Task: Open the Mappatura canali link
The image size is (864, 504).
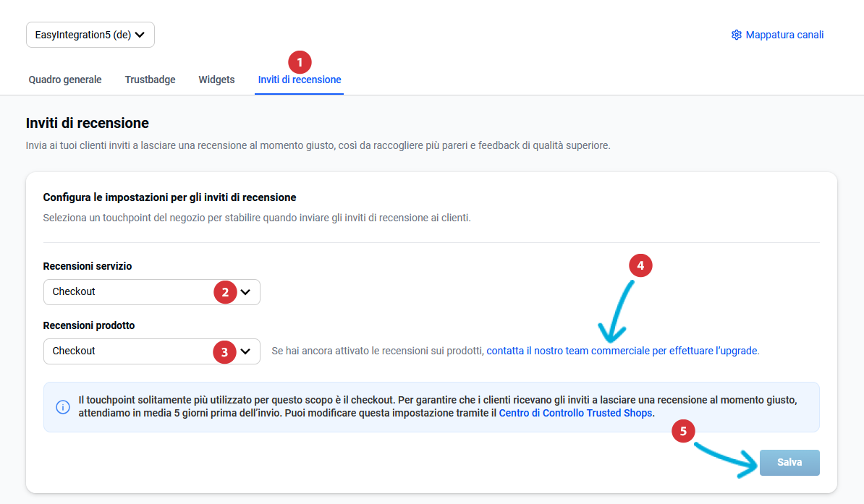Action: pos(784,35)
